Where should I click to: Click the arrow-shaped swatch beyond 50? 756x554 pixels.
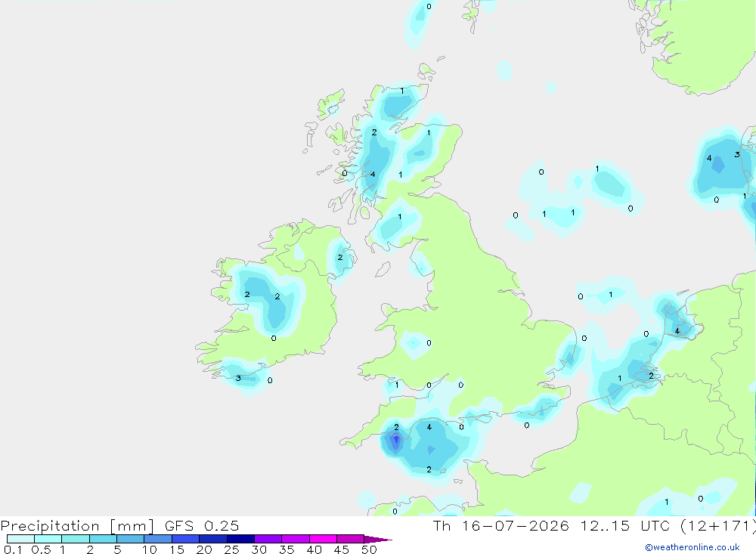point(377,539)
